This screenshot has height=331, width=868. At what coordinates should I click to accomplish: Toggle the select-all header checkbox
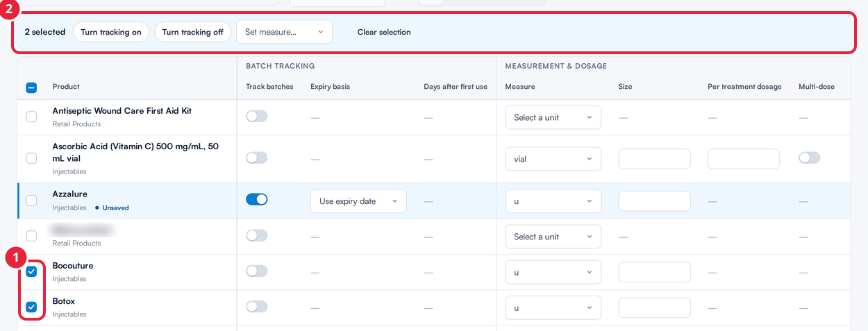click(x=31, y=87)
